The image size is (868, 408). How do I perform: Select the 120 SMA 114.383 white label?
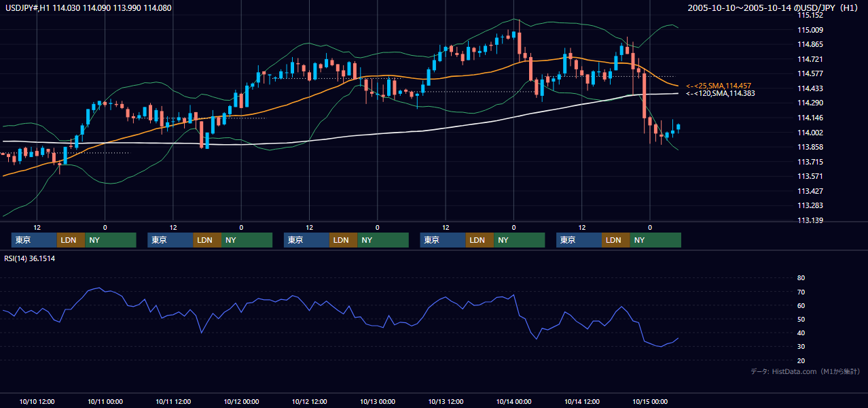click(720, 93)
